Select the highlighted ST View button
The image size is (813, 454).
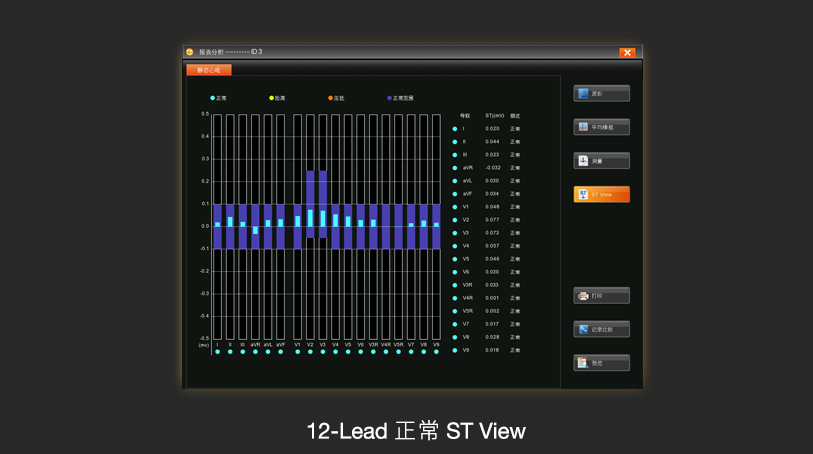601,194
